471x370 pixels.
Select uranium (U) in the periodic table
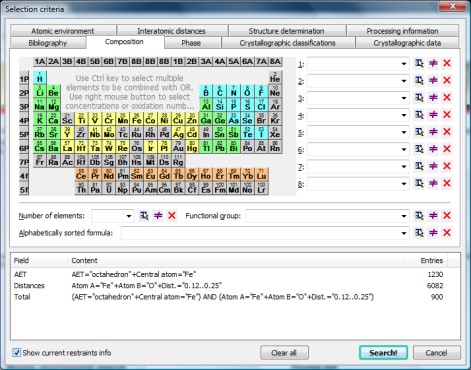[109, 189]
